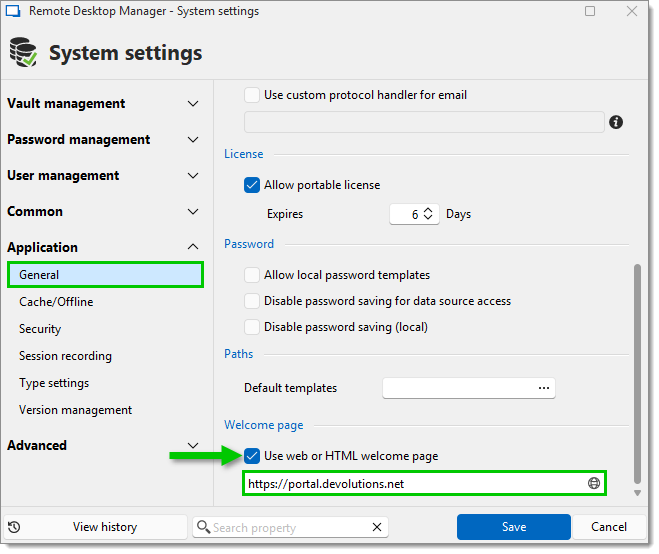Click the Save button
Screen dimensions: 659x554
pos(514,527)
